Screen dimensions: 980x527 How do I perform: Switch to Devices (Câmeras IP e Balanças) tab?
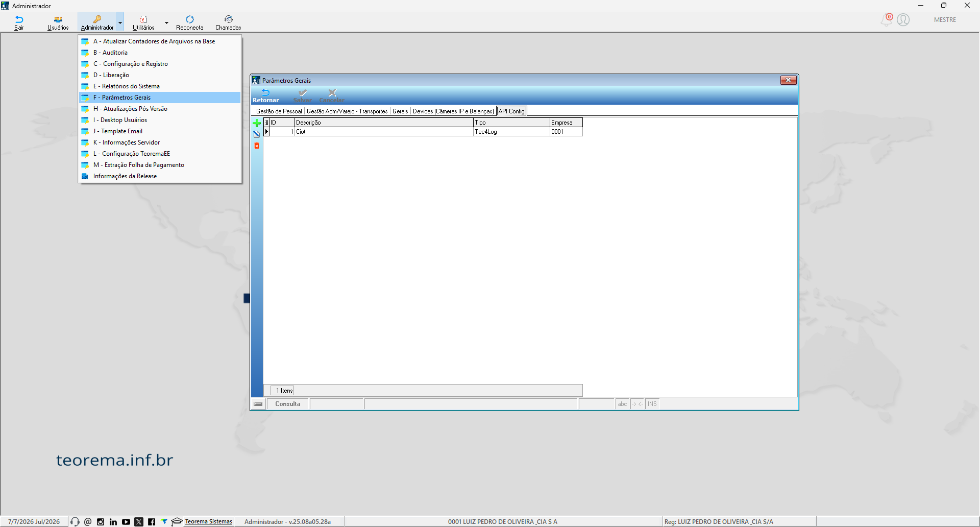coord(453,111)
